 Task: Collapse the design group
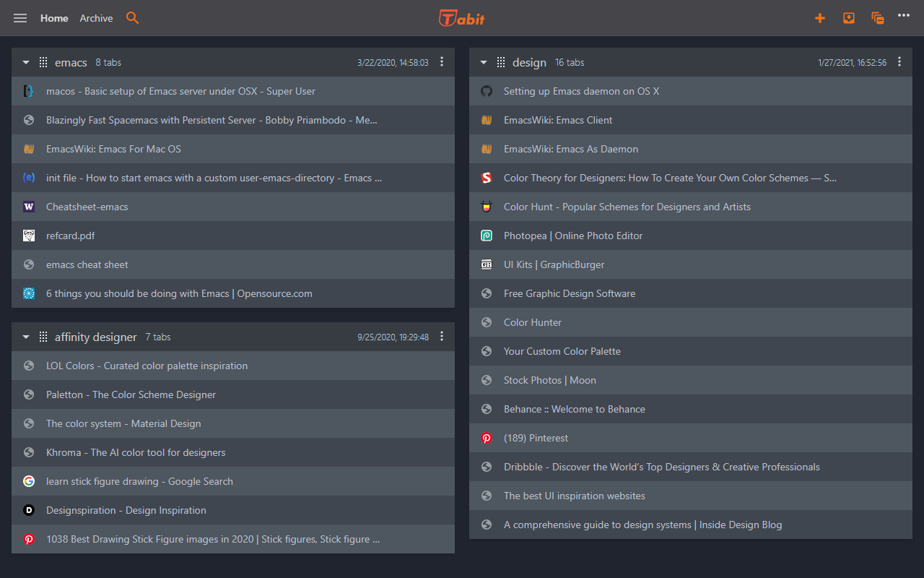[x=484, y=63]
